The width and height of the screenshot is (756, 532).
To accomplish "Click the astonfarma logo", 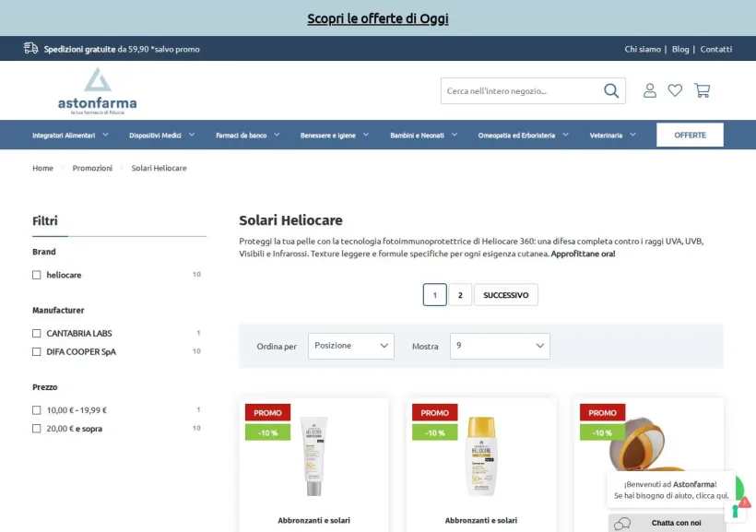I will 98,90.
